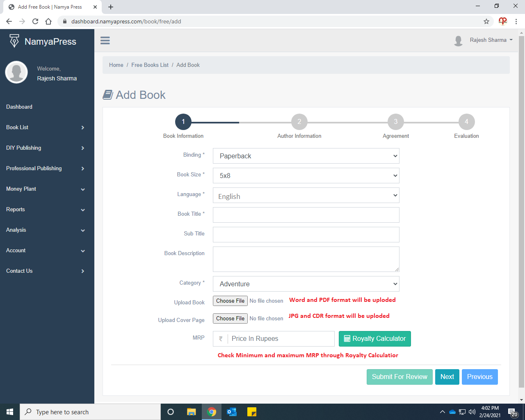
Task: Open the Language dropdown showing English
Action: point(306,195)
